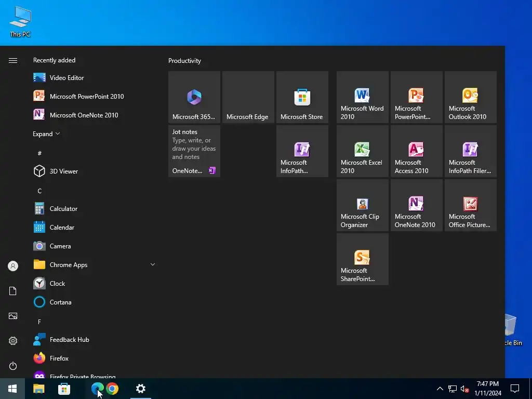Launch Cortana from the app list

[x=94, y=302]
